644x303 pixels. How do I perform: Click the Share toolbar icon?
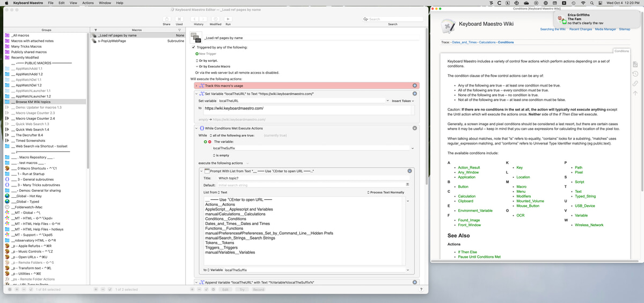pyautogui.click(x=166, y=19)
